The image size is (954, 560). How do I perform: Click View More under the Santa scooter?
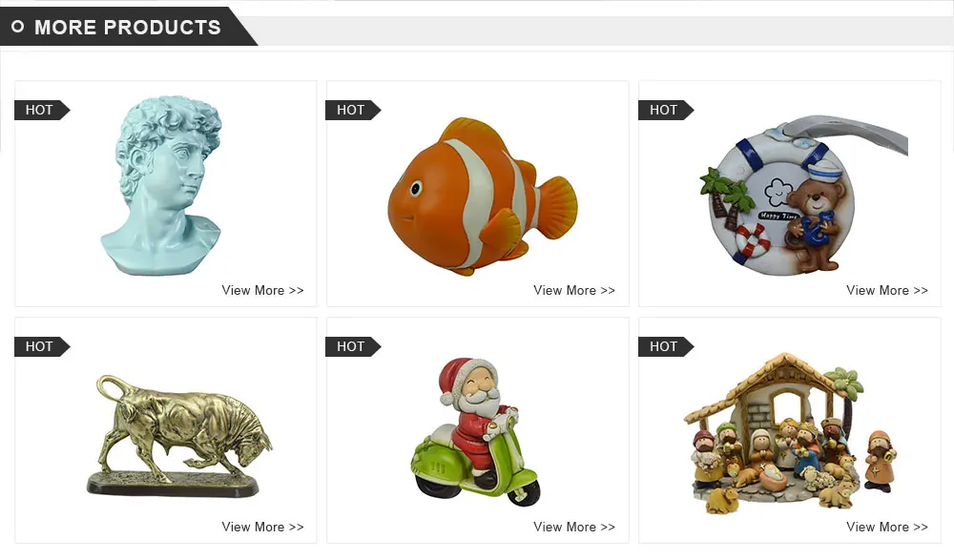coord(573,528)
